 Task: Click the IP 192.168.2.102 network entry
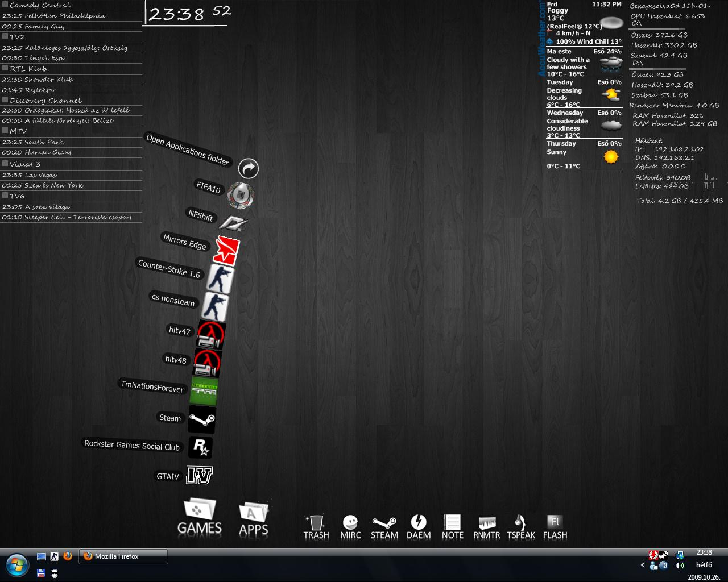pyautogui.click(x=669, y=149)
